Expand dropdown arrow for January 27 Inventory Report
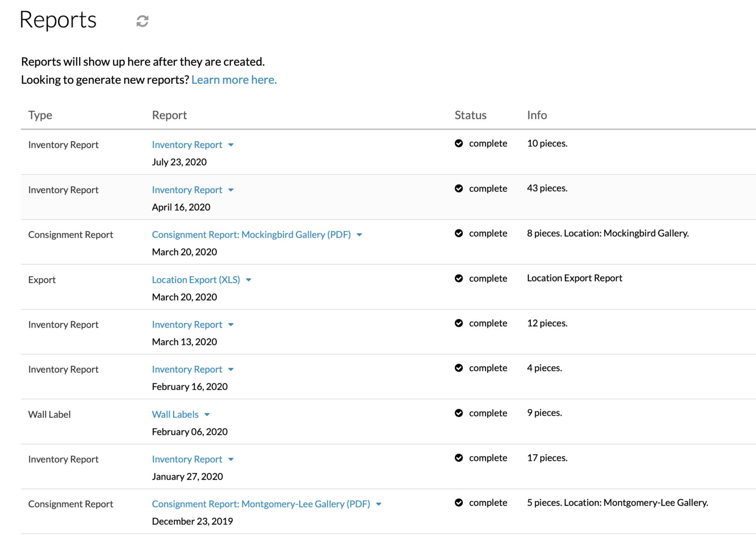This screenshot has height=538, width=756. [231, 460]
